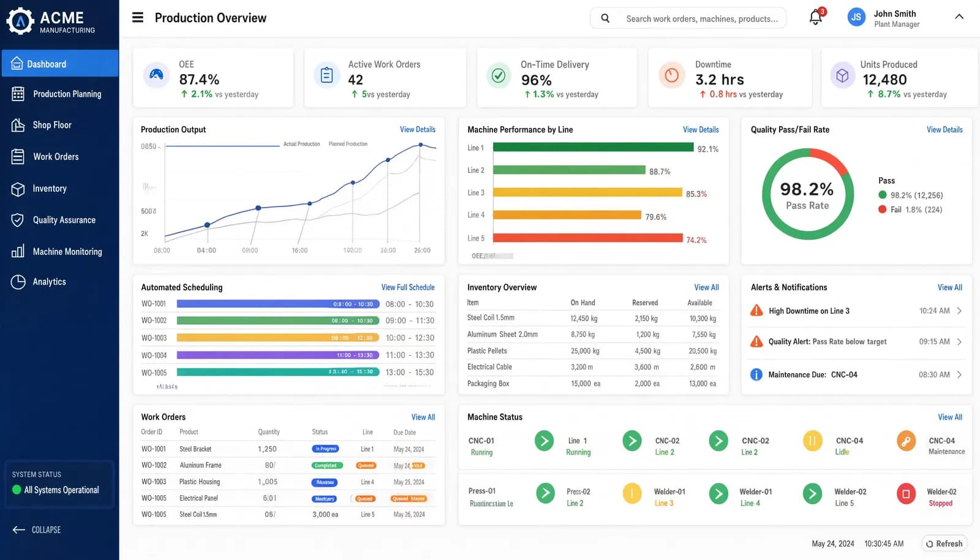Click the search magnifier icon
The height and width of the screenshot is (560, 980).
tap(605, 18)
